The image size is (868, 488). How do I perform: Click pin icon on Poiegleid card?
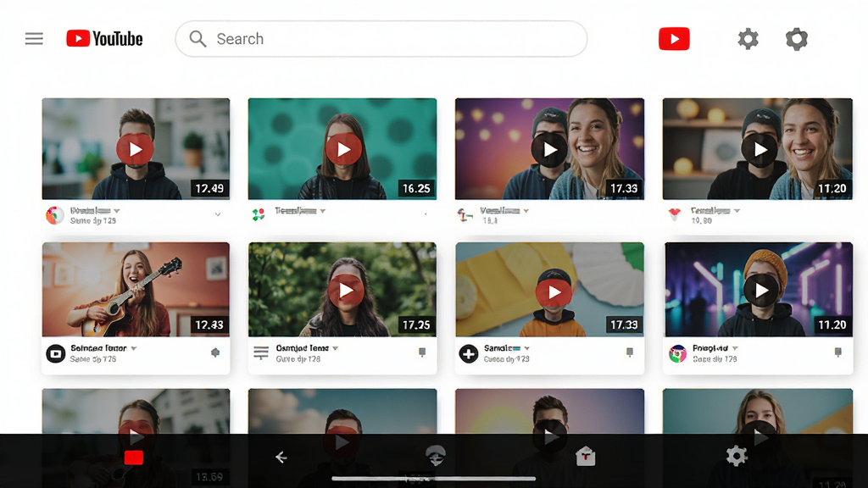pyautogui.click(x=838, y=352)
